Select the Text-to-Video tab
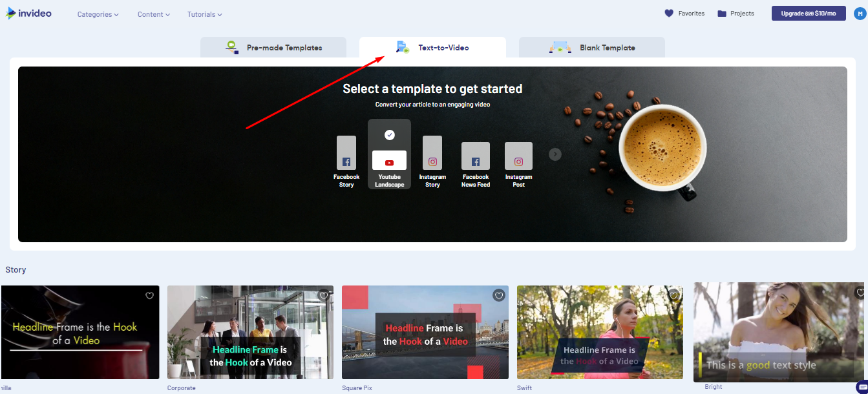868x394 pixels. pos(432,47)
